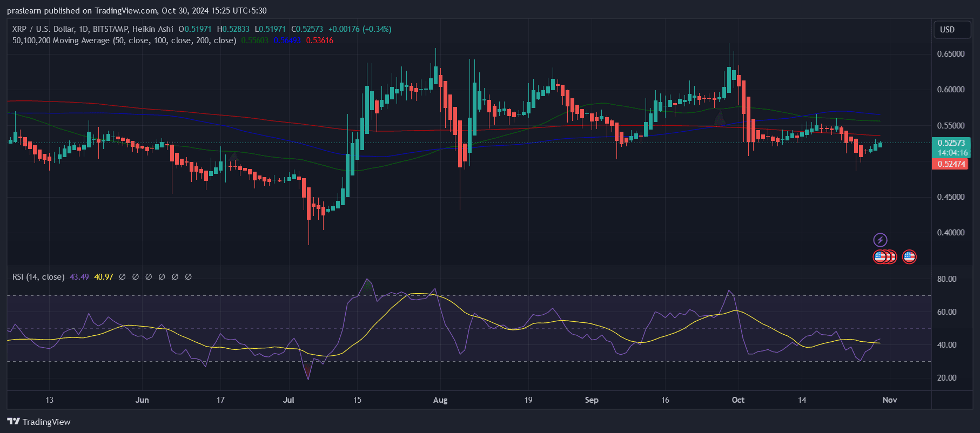980x433 pixels.
Task: Click the 17 date label on the time axis
Action: 220,400
